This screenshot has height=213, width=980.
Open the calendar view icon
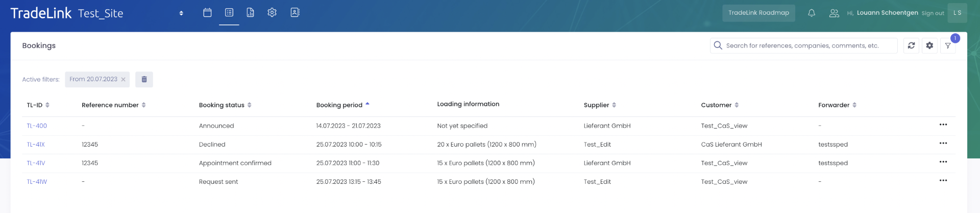pos(207,13)
